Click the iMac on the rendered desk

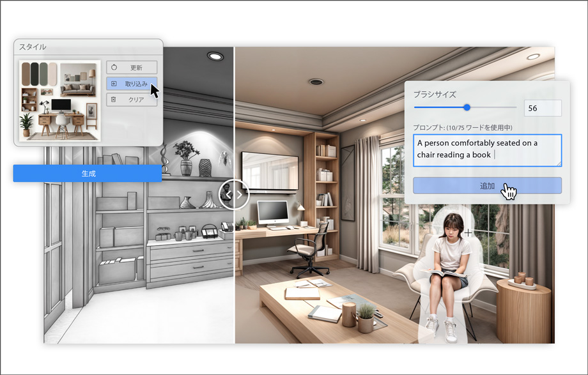pyautogui.click(x=273, y=213)
